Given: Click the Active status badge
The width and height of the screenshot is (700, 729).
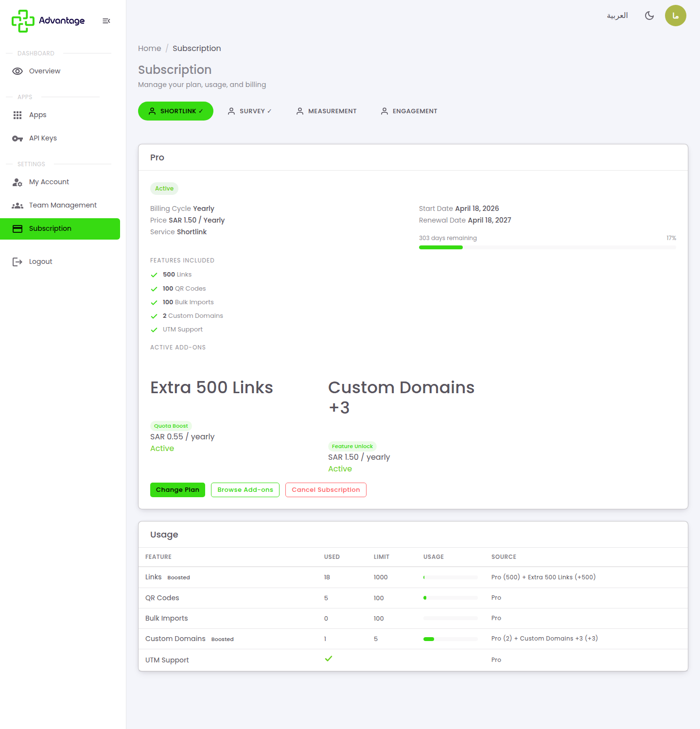Looking at the screenshot, I should click(164, 189).
